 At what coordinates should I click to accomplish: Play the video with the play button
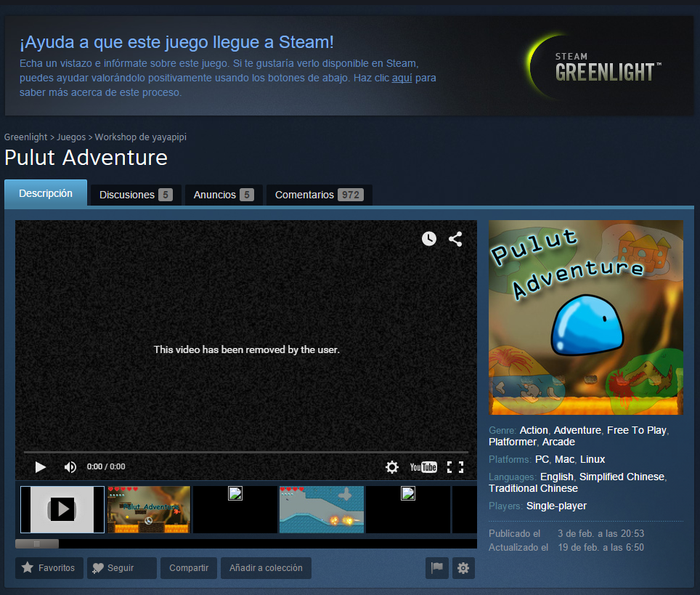(x=40, y=467)
